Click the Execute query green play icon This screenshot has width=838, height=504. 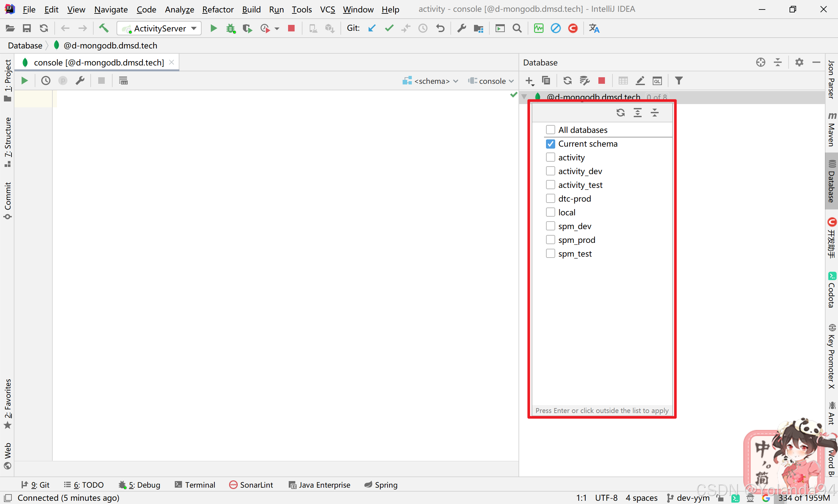pos(25,81)
